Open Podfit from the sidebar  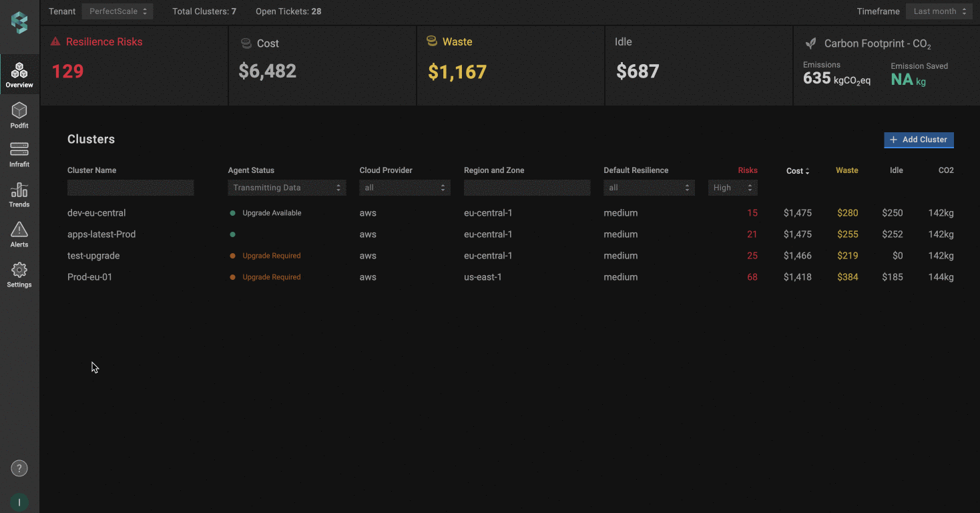pos(19,115)
